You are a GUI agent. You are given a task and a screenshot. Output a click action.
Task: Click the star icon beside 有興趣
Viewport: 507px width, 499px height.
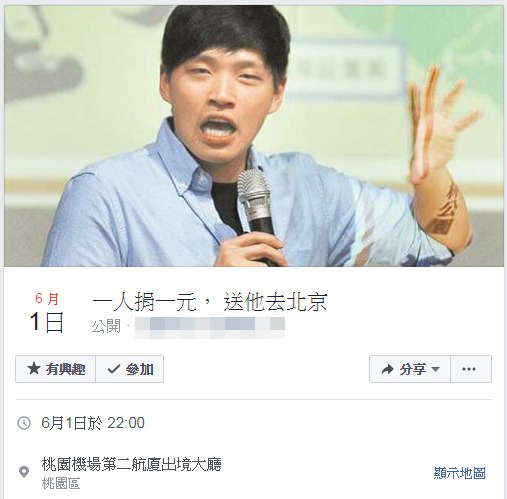34,369
